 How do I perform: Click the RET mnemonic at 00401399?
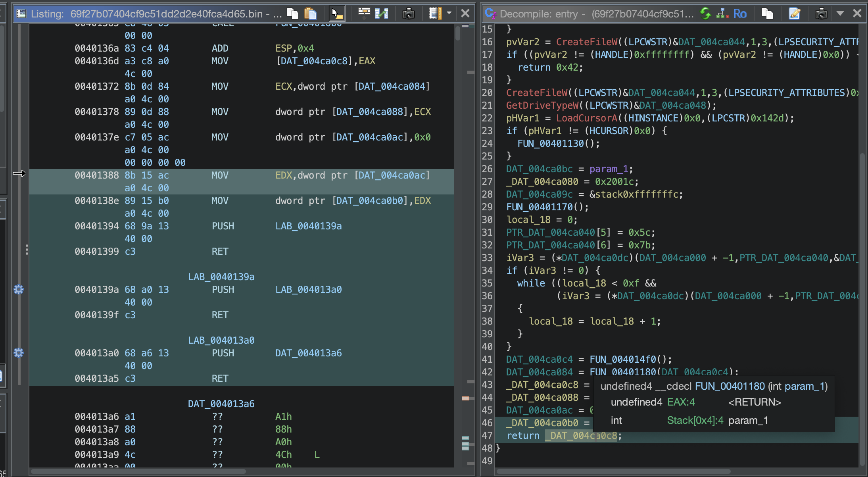[x=220, y=251]
